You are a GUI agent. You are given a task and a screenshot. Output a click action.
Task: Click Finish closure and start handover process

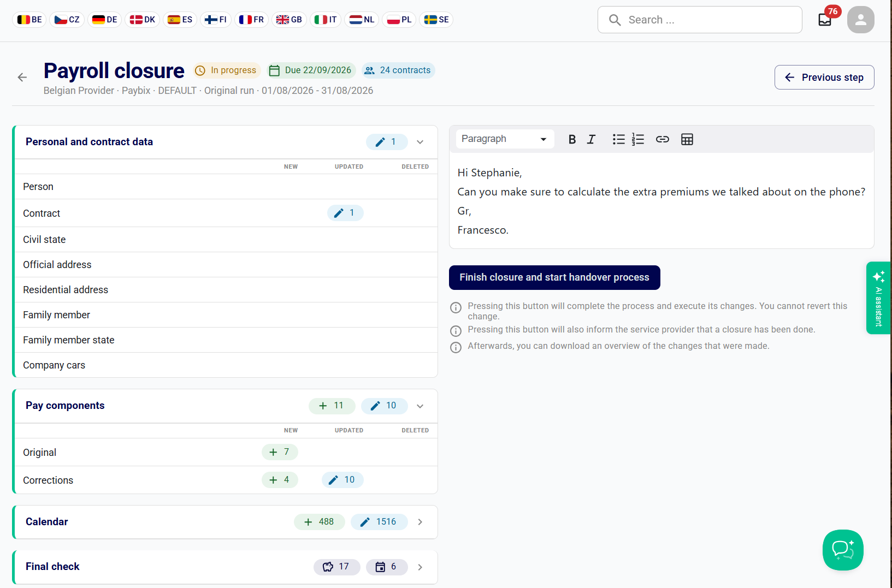(554, 277)
